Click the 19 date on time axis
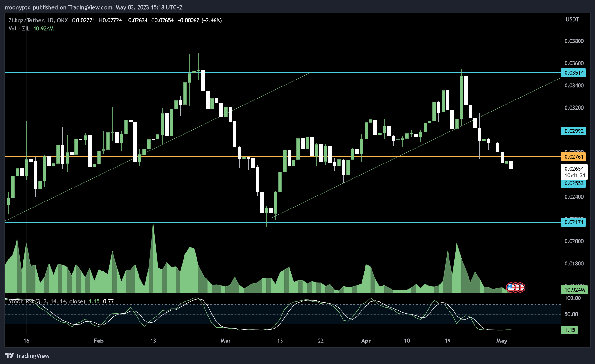595x364 pixels. coord(447,341)
